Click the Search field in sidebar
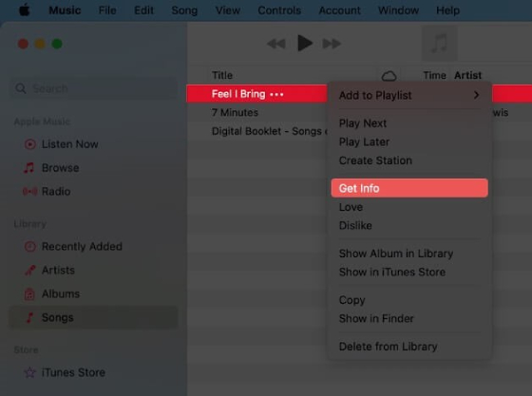Screen dimensions: 532x396 point(94,88)
